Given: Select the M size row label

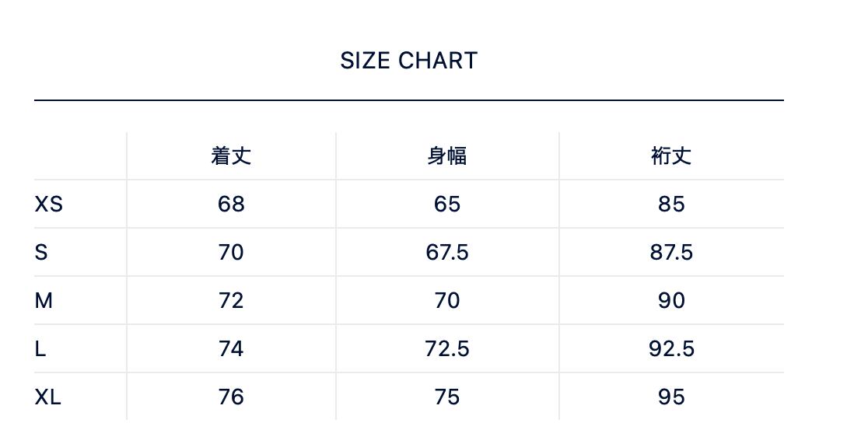Looking at the screenshot, I should pos(44,301).
